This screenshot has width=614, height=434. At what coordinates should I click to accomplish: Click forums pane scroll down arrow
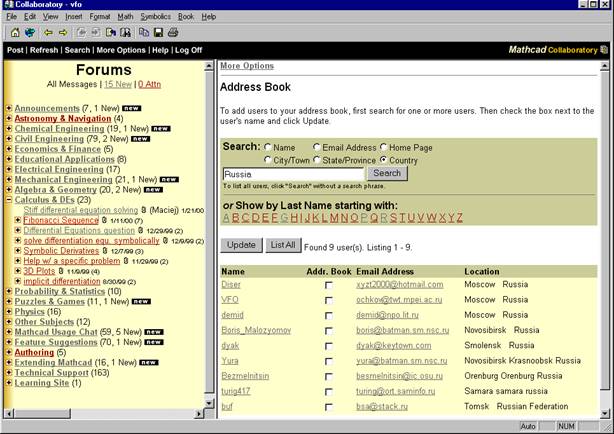209,403
